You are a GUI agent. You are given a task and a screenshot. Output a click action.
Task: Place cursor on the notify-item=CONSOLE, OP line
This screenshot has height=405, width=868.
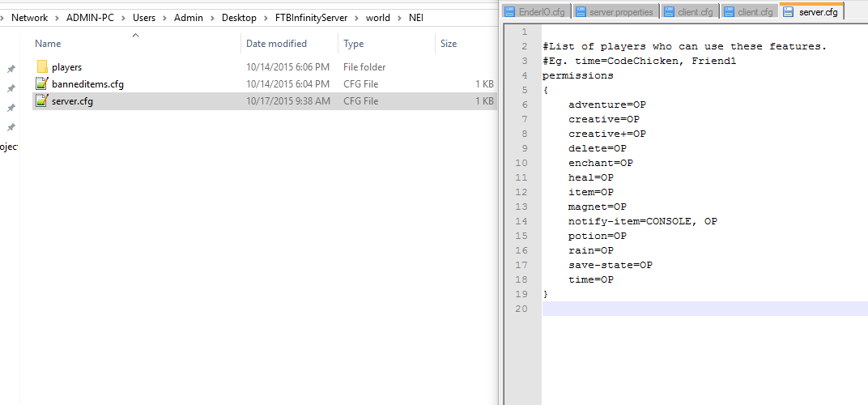pyautogui.click(x=642, y=221)
